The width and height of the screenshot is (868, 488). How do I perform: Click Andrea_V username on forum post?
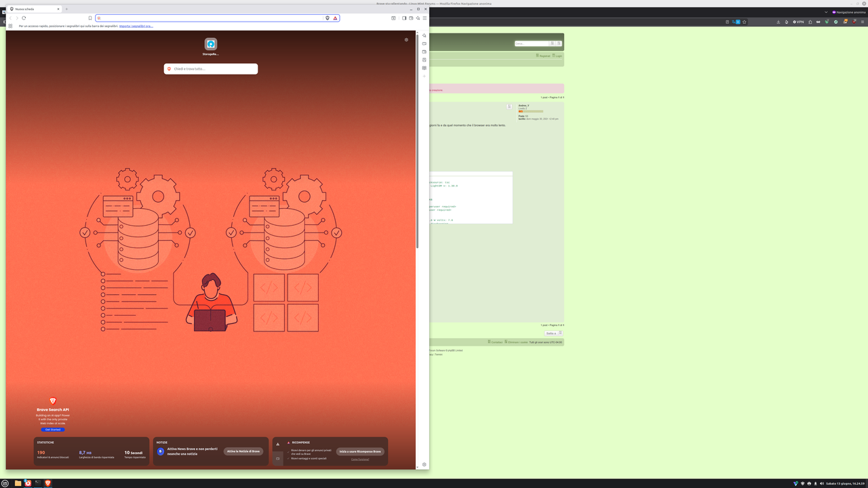pyautogui.click(x=524, y=106)
